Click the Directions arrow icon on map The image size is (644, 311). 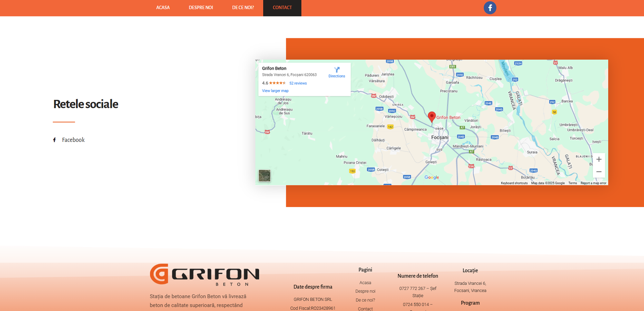click(x=337, y=70)
